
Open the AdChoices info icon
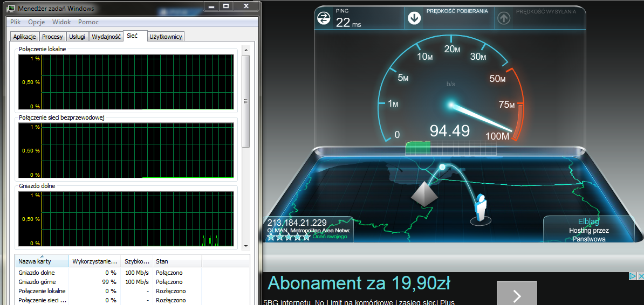point(633,276)
